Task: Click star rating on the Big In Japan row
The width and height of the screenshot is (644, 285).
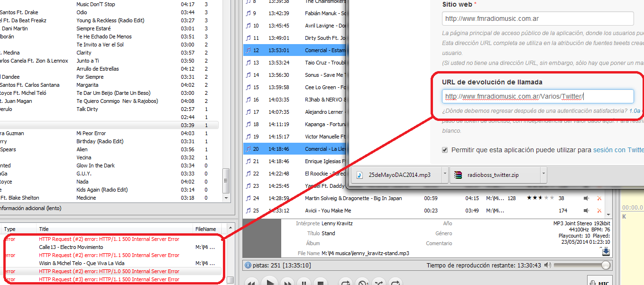Action: pyautogui.click(x=540, y=198)
